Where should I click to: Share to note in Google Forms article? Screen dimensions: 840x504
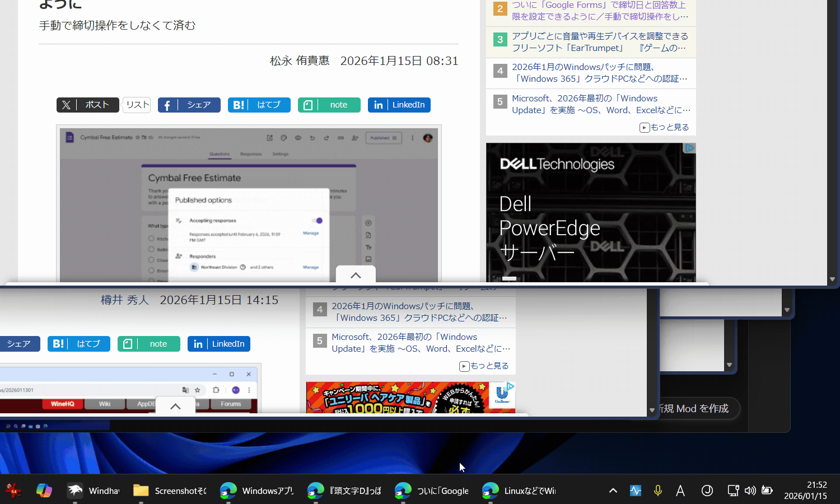tap(329, 105)
